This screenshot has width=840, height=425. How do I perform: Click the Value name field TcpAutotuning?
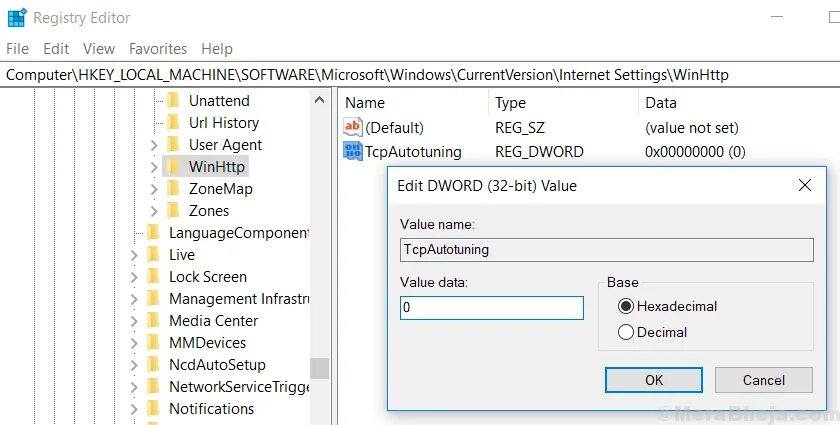[606, 250]
